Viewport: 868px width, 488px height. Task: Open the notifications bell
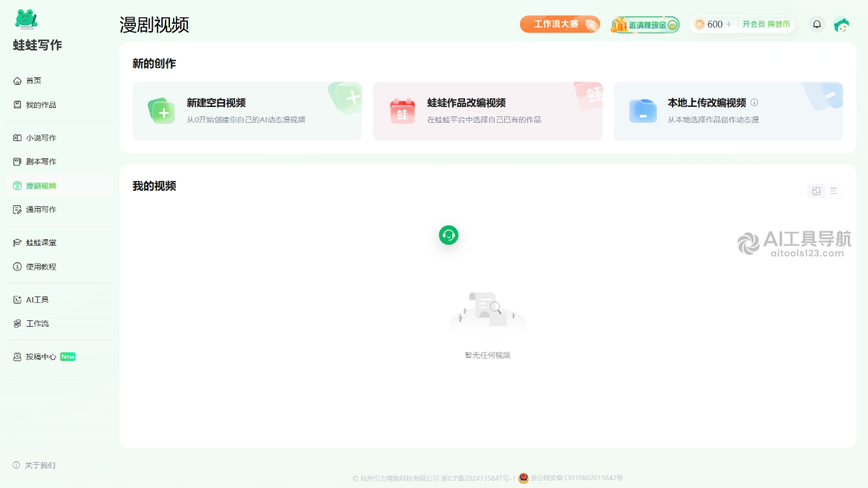point(817,25)
